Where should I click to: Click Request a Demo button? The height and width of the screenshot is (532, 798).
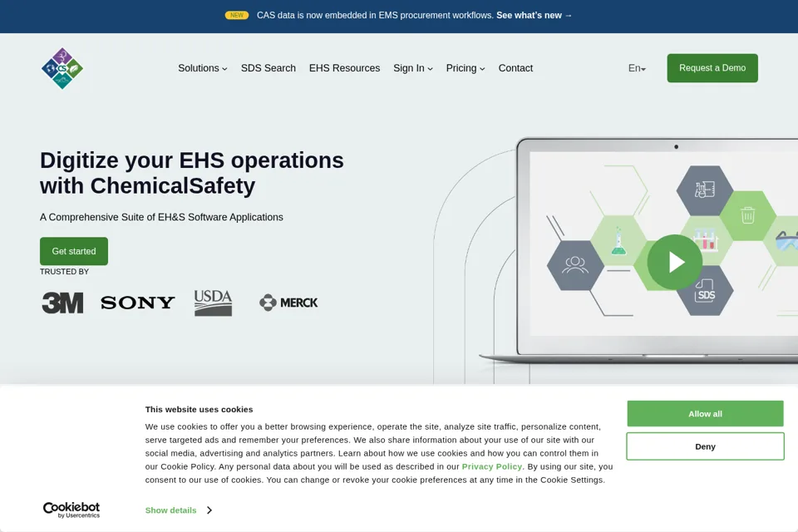(x=712, y=68)
